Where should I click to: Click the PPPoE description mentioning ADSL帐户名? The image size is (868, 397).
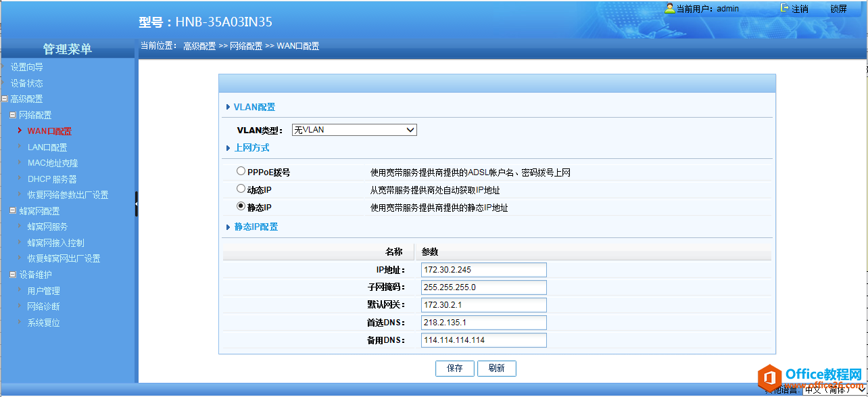point(471,172)
